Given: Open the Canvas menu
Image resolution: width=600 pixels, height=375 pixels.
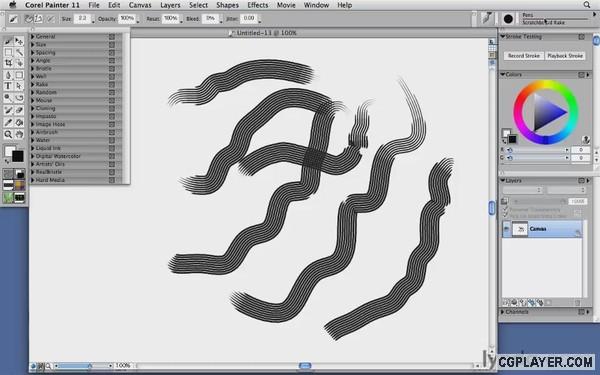Looking at the screenshot, I should coord(140,5).
